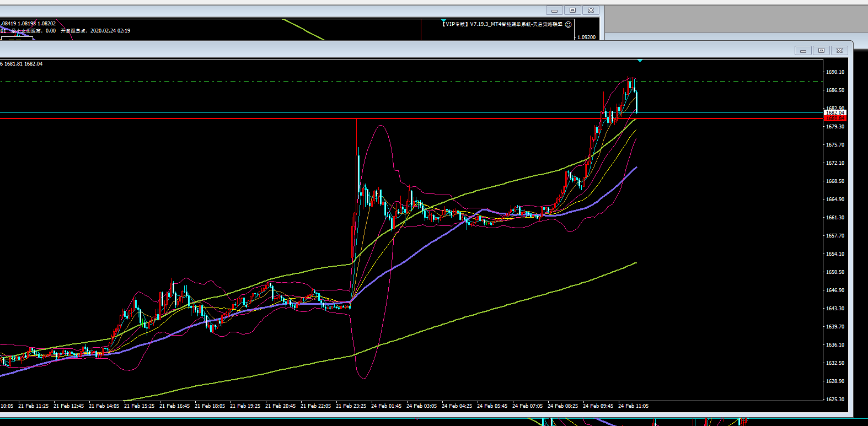The height and width of the screenshot is (426, 868).
Task: Click the 21 Feb 11:25 time label
Action: click(x=34, y=406)
